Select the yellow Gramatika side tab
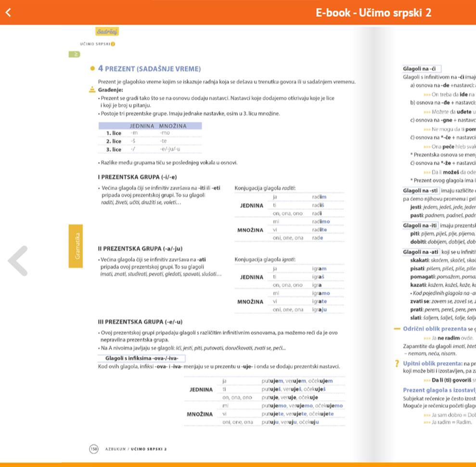476x467 pixels. click(76, 246)
